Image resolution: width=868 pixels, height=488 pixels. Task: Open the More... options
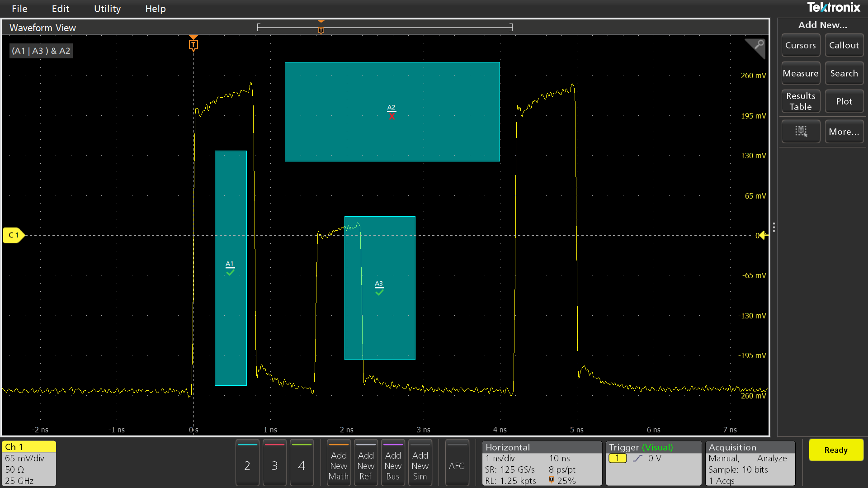pyautogui.click(x=844, y=132)
